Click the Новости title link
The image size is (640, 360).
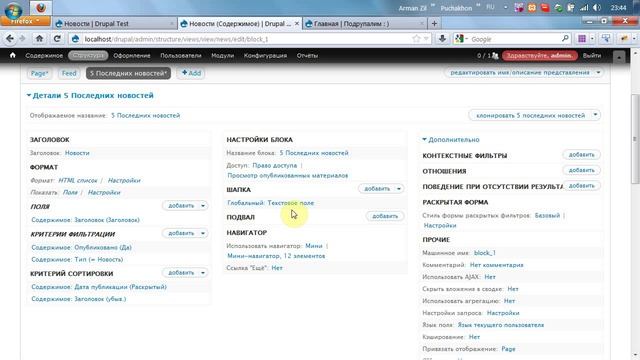(77, 153)
